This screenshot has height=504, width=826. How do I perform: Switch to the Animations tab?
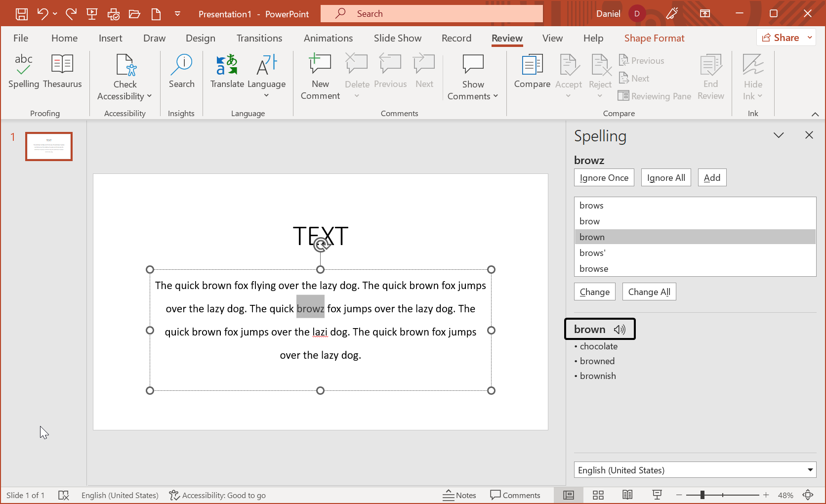(328, 38)
